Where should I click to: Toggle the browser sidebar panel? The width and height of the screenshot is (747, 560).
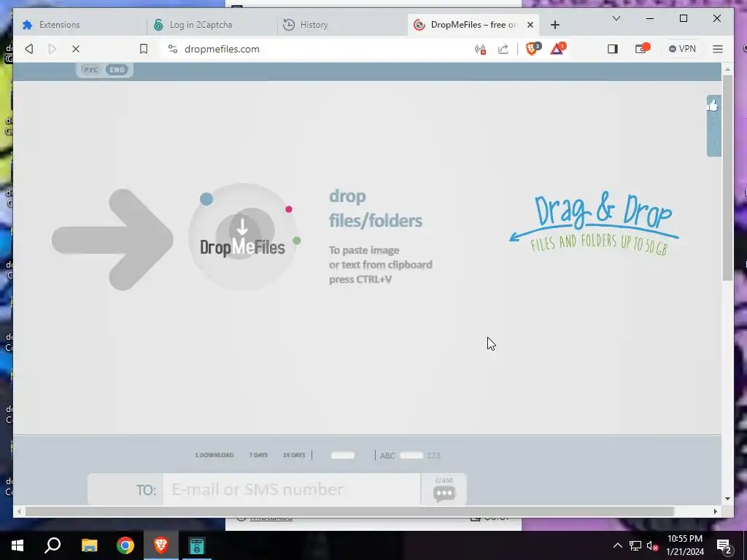coord(613,49)
